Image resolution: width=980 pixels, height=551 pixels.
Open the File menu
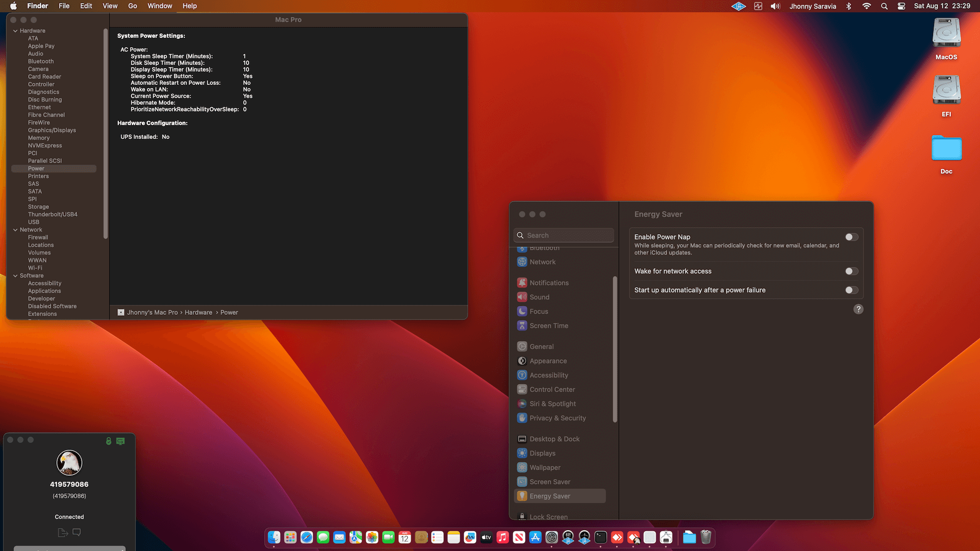pyautogui.click(x=64, y=6)
